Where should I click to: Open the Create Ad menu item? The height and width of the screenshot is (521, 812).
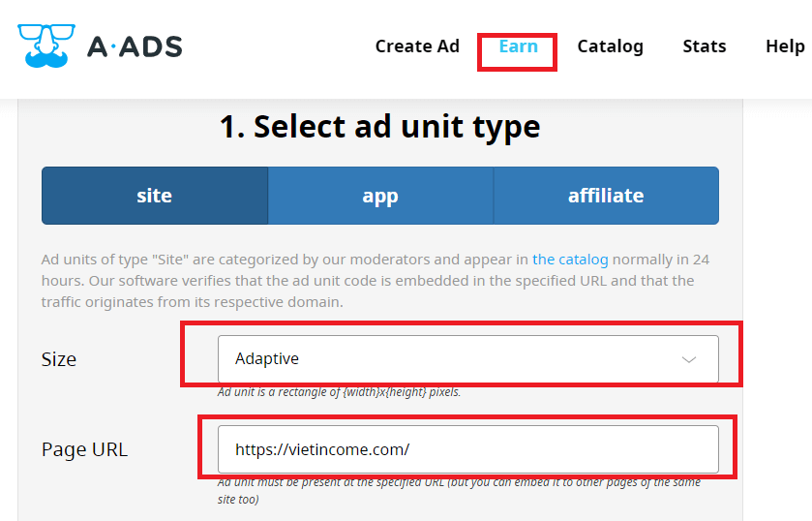pyautogui.click(x=417, y=46)
